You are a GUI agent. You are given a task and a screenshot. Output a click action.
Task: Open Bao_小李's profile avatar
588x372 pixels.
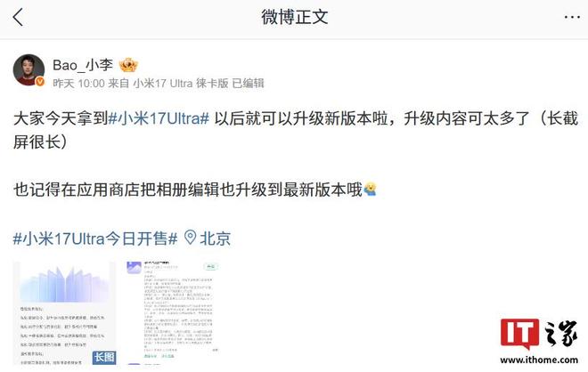pos(29,70)
